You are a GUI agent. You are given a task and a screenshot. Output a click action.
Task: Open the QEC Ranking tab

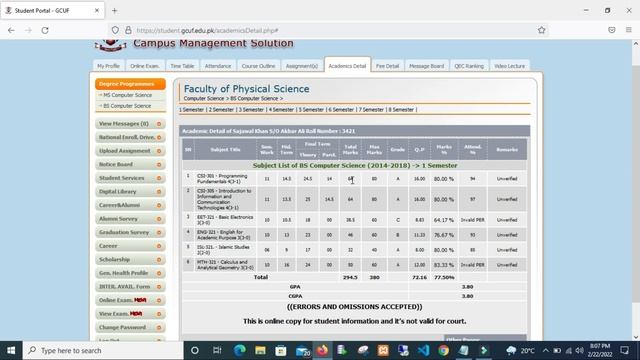click(469, 66)
